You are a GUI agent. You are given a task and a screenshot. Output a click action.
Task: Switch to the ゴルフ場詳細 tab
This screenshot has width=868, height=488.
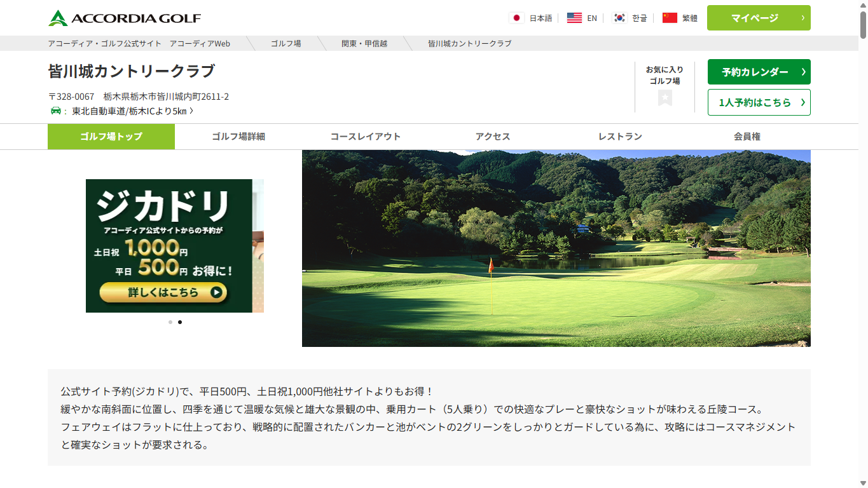238,137
